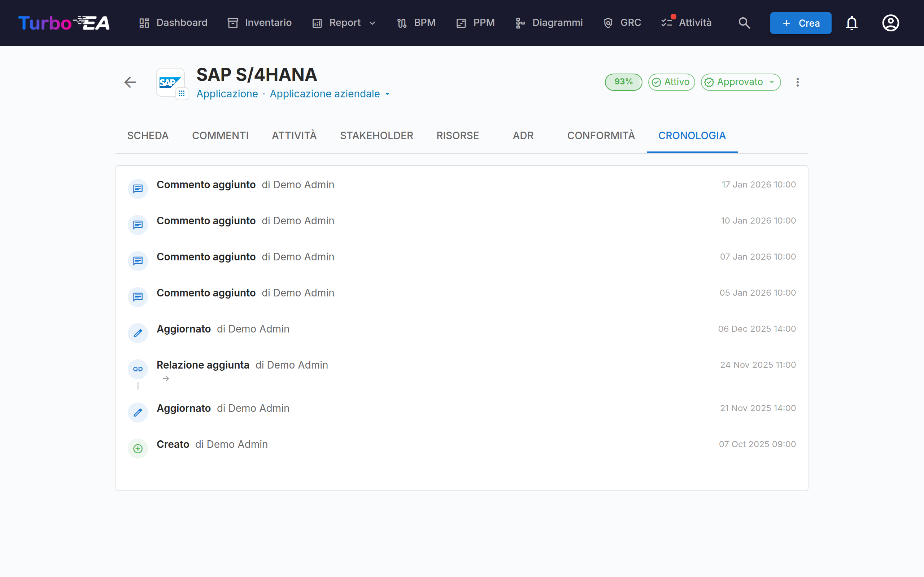Image resolution: width=924 pixels, height=577 pixels.
Task: Click the Relazione aggiunta link icon
Action: (x=138, y=369)
